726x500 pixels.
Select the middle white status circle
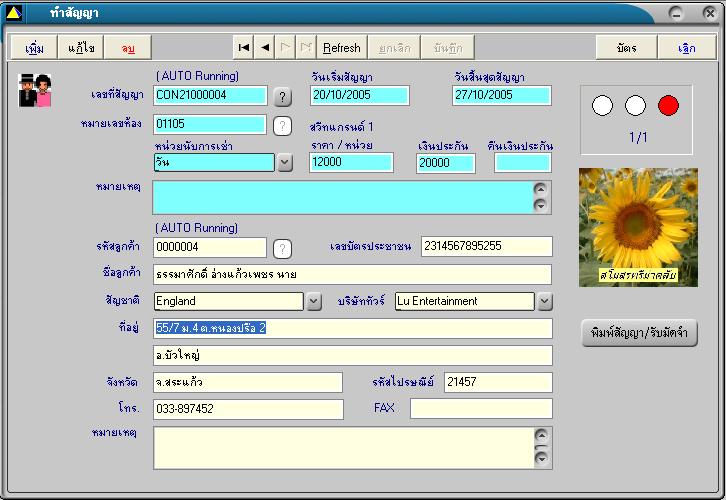click(636, 105)
